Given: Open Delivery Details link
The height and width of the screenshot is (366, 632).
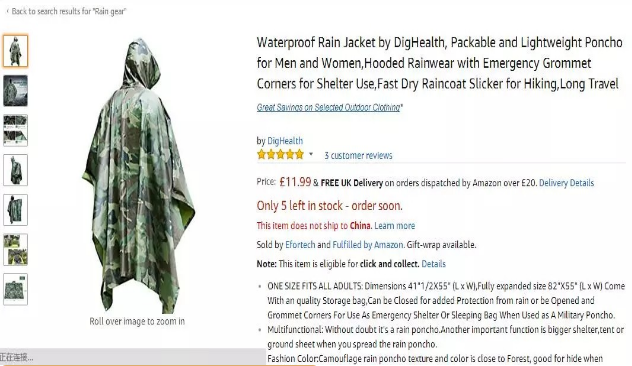Looking at the screenshot, I should tap(566, 183).
